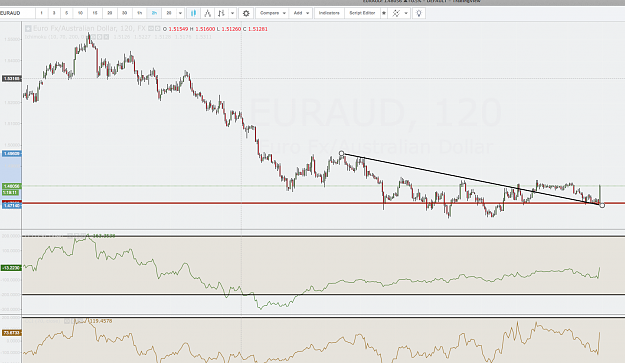Collapse legend via icon before Euro Fx title
This screenshot has height=363, width=625.
pos(28,29)
